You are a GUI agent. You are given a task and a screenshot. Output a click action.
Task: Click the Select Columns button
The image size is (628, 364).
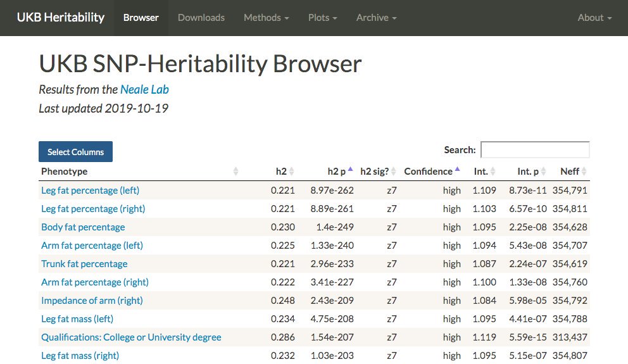[x=75, y=152]
